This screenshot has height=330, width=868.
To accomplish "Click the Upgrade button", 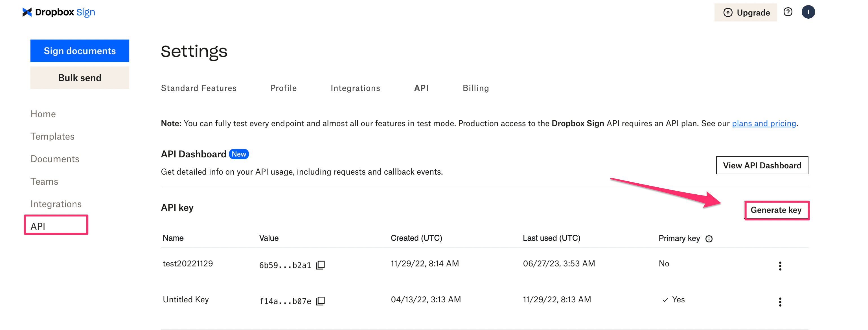I will pos(745,12).
